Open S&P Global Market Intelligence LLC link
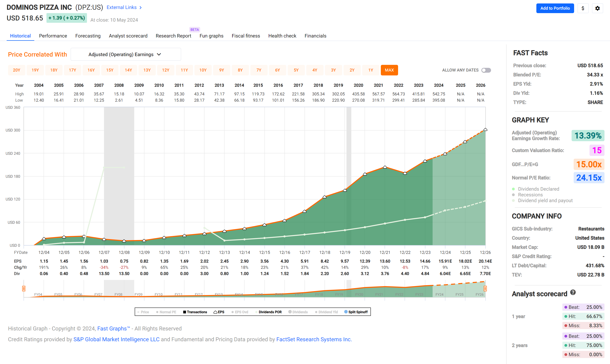 point(117,339)
